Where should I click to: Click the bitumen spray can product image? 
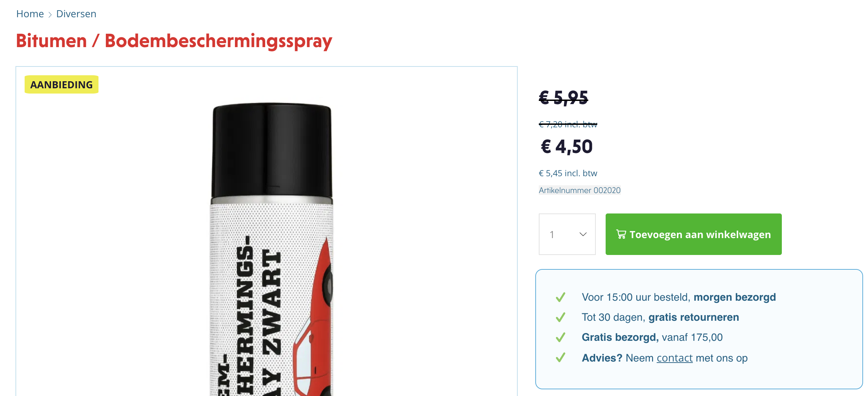(x=272, y=250)
